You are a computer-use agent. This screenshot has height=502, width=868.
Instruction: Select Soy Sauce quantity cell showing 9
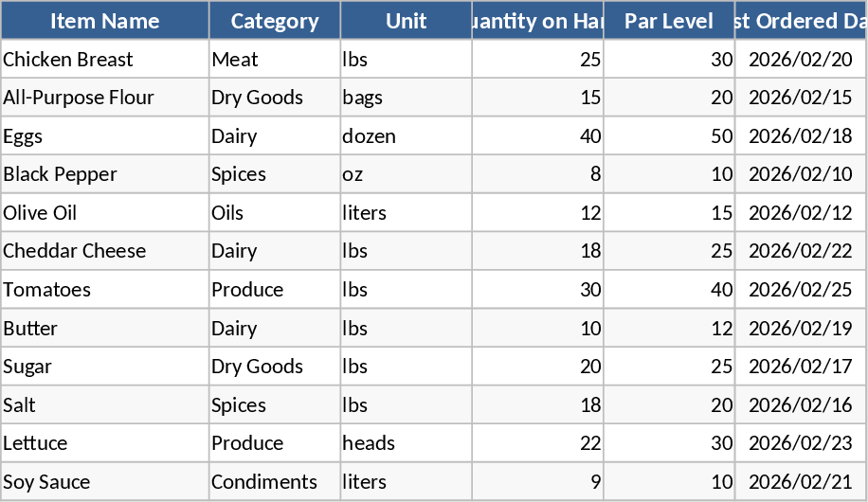pyautogui.click(x=537, y=482)
